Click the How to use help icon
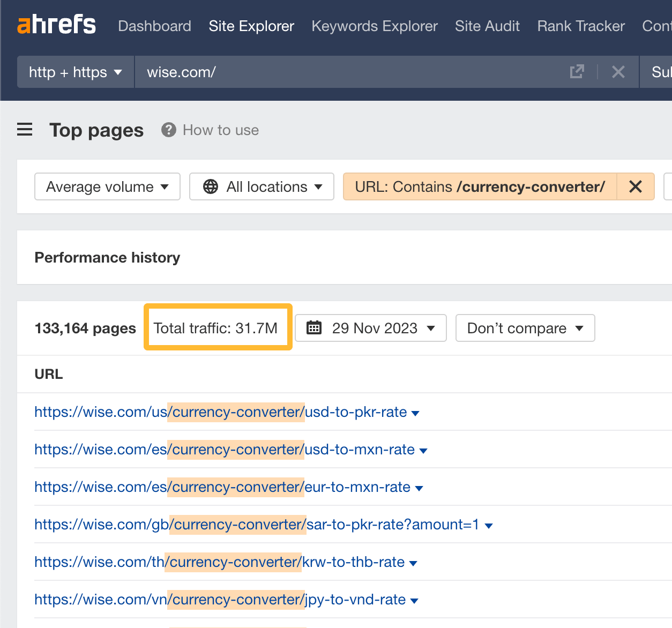The width and height of the screenshot is (672, 628). click(x=168, y=130)
